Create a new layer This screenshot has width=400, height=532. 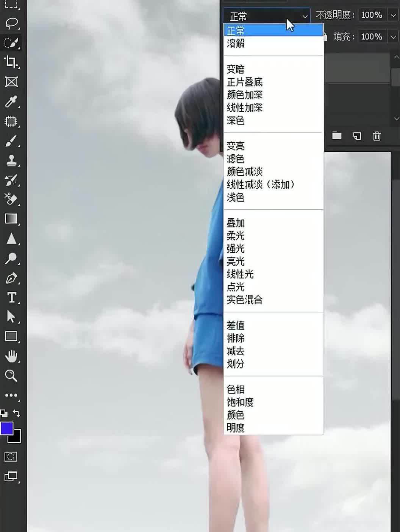[x=356, y=135]
